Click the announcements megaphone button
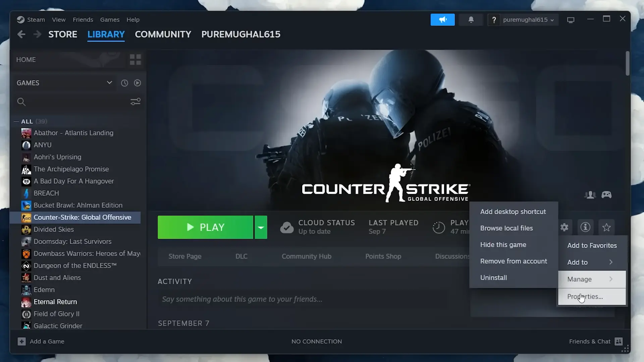Screen dimensions: 644x362 [x=442, y=20]
